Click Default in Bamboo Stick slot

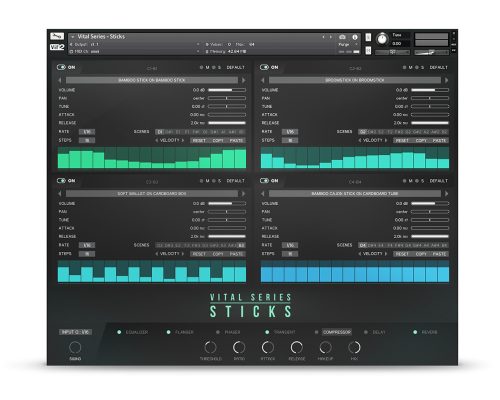236,67
